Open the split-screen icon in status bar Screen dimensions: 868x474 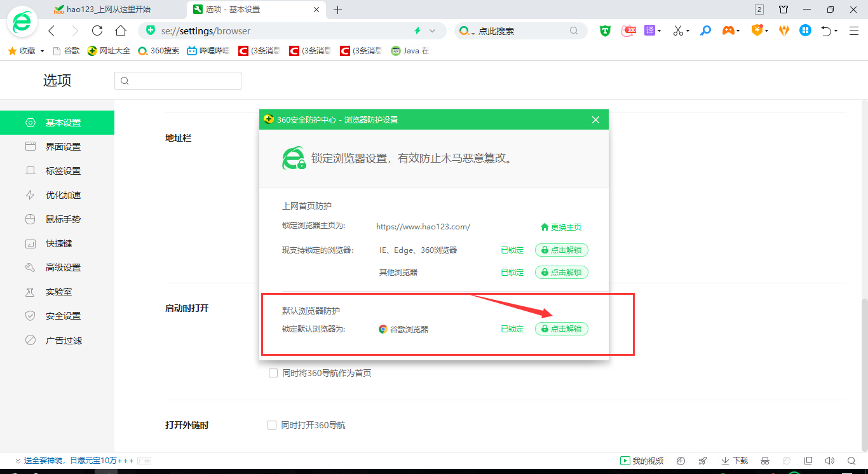[x=807, y=460]
